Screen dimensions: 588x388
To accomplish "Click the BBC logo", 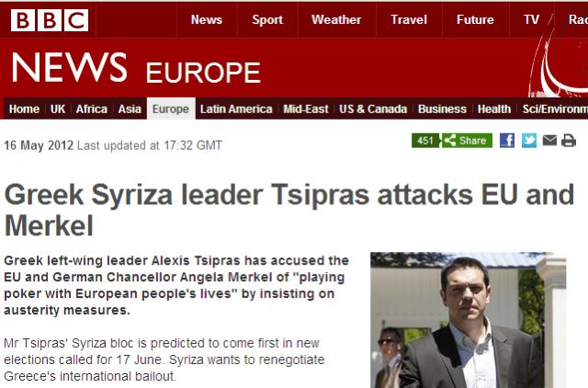I will (50, 20).
